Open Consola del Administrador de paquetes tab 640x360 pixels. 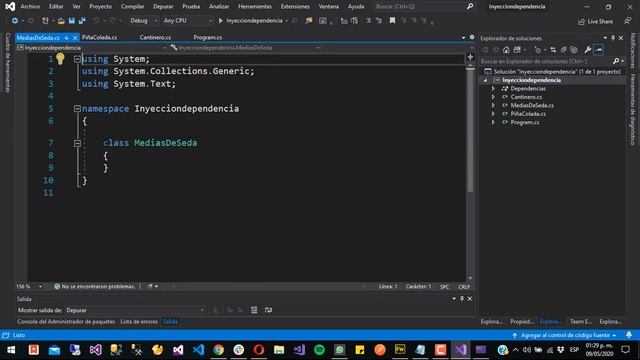tap(66, 322)
